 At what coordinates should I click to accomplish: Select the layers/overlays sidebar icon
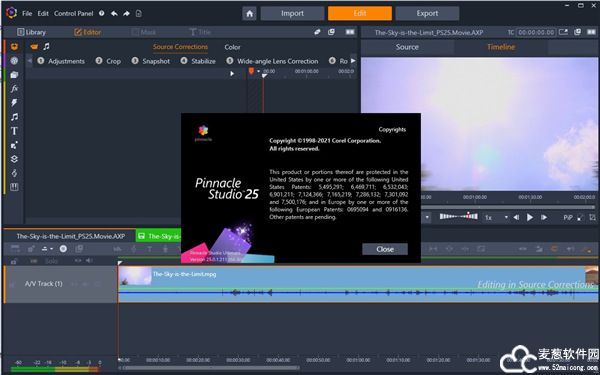point(14,159)
